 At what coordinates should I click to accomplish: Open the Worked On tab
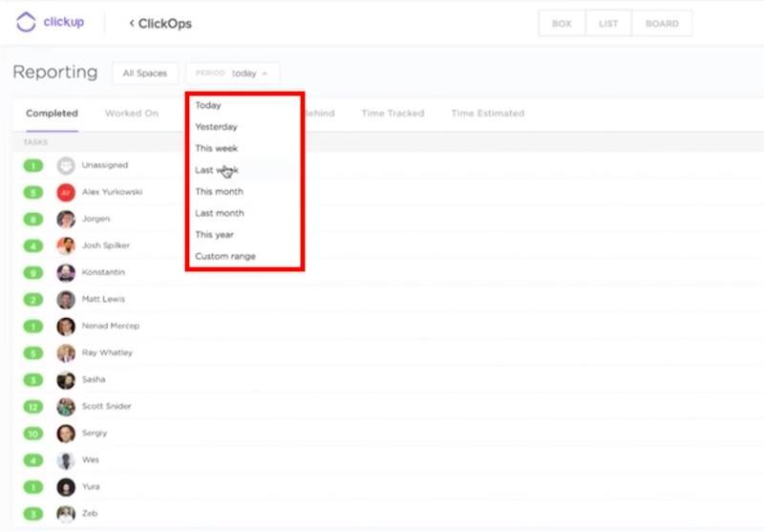132,114
